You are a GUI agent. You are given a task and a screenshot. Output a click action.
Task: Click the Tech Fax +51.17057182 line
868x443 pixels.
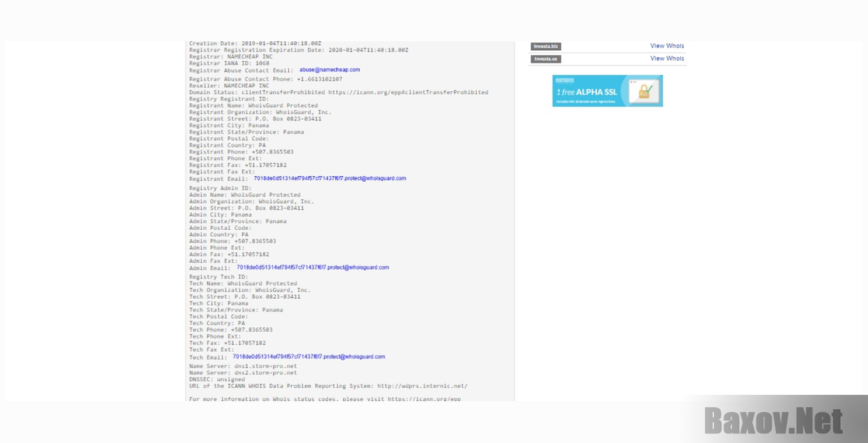228,343
